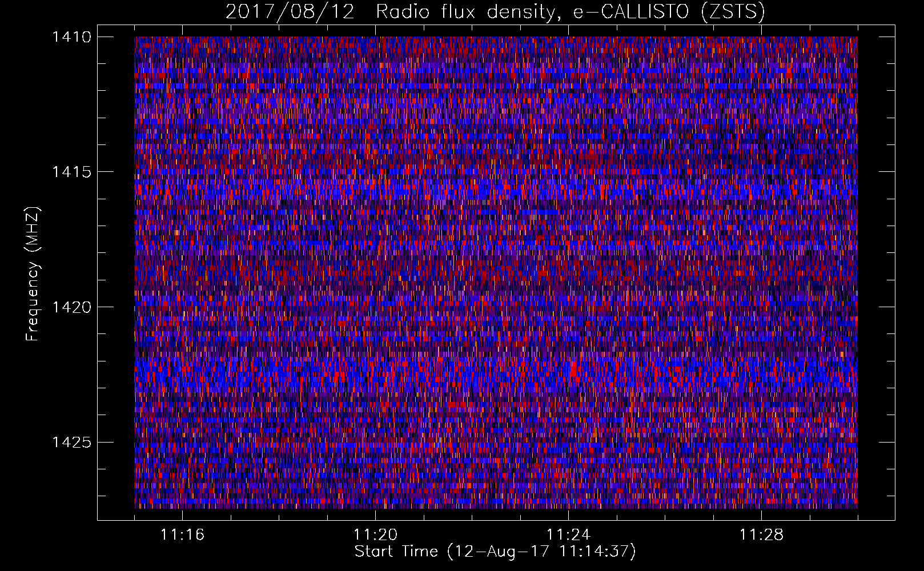Click the 'Start Time (12-Aug-17 11:14:37)' label
Screen dimensions: 924x571
495,552
